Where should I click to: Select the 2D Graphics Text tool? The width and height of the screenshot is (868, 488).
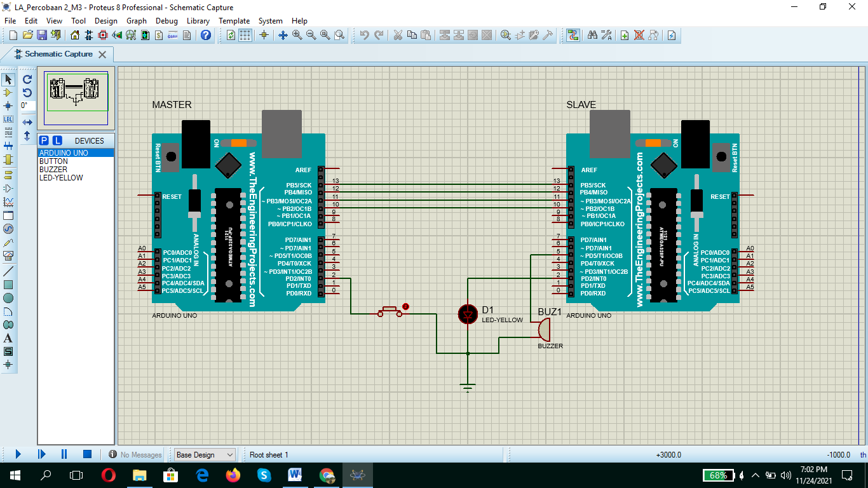[8, 338]
